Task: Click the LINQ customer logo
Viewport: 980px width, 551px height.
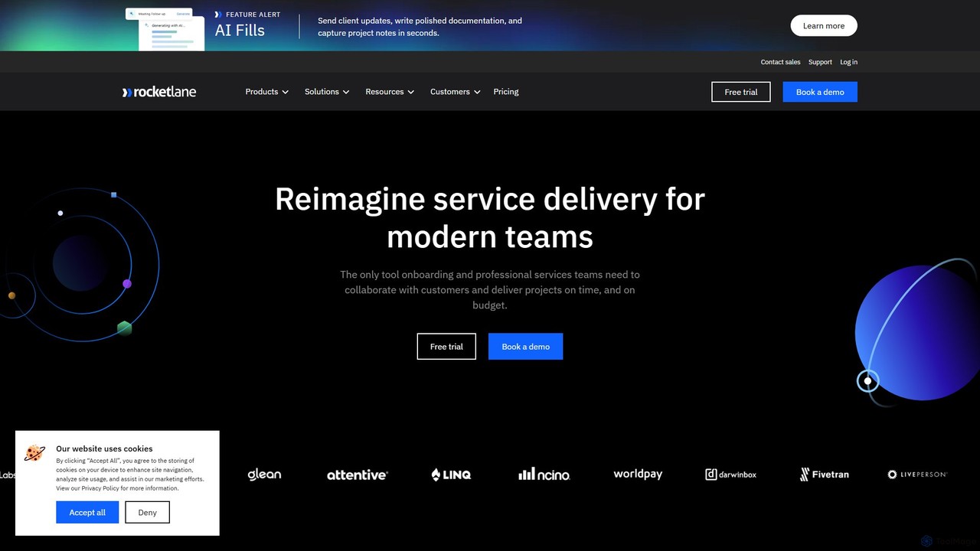Action: pos(451,474)
